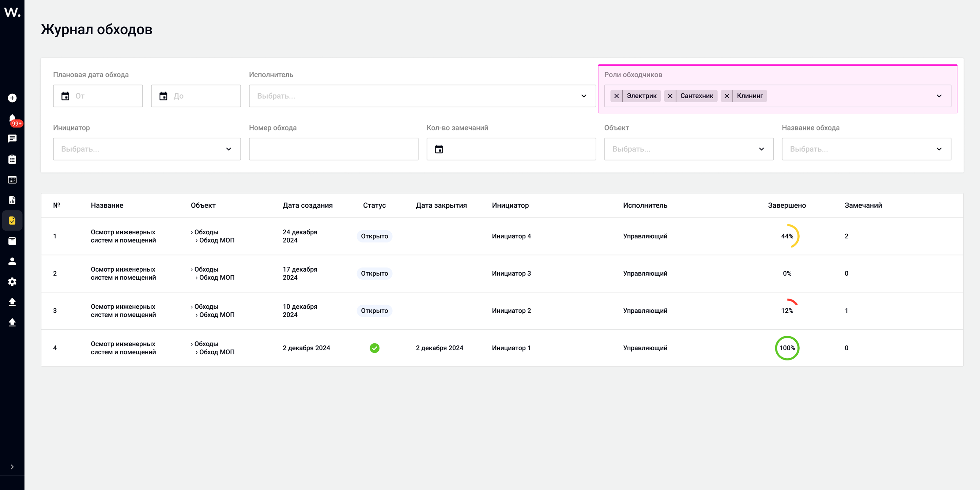Viewport: 980px width, 490px height.
Task: Open the settings gear icon in sidebar
Action: (12, 282)
